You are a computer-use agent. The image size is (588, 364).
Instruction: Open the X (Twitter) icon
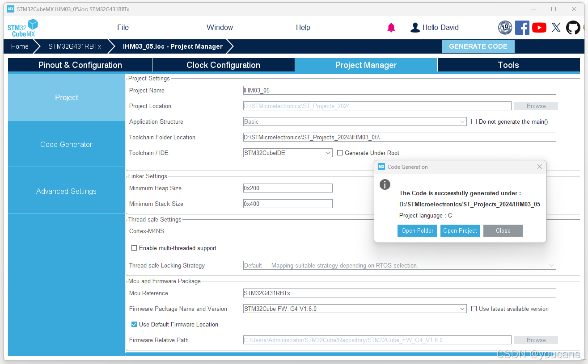(556, 28)
